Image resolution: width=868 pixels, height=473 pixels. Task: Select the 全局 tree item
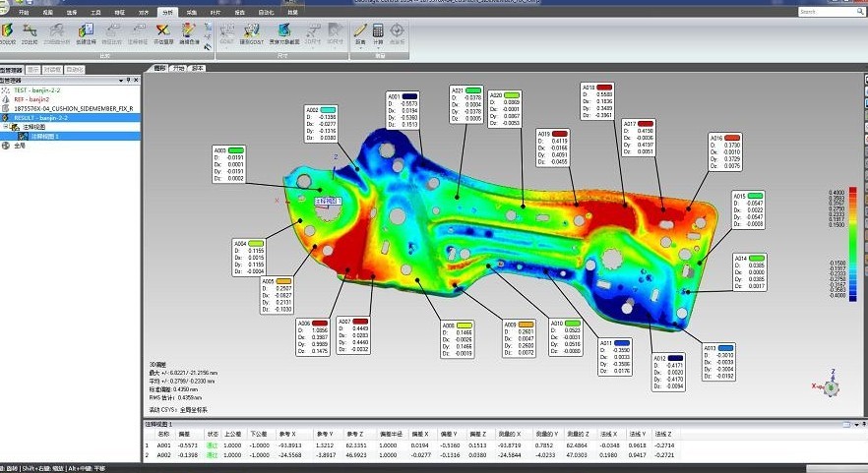[x=20, y=146]
